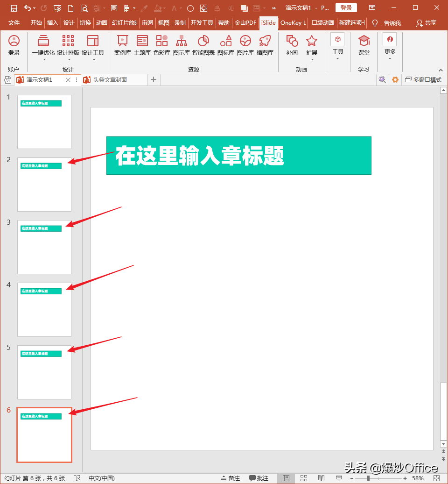The image size is (448, 484).
Task: Open the 插图库 illustration library
Action: [x=265, y=45]
